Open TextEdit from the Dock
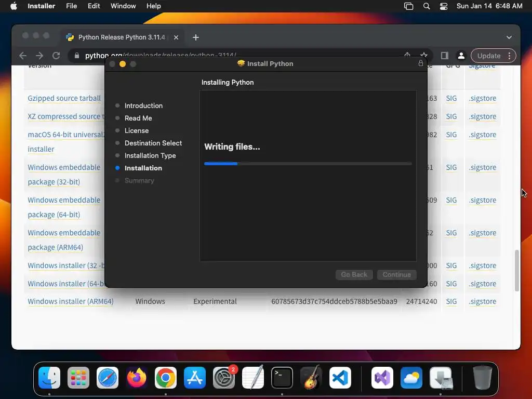Viewport: 532px width, 399px height. tap(253, 378)
